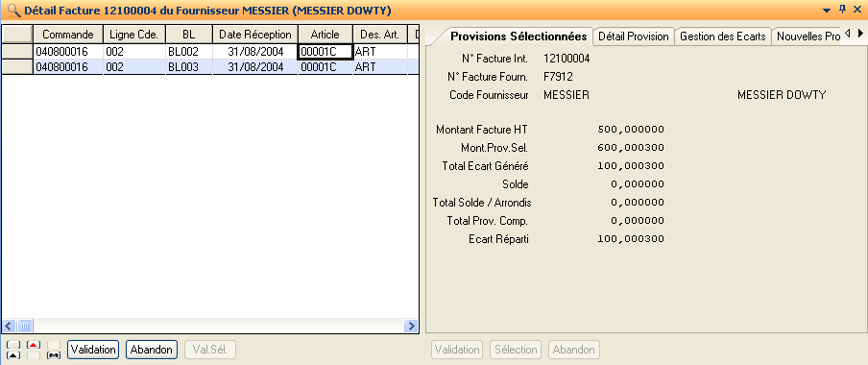
Task: Open the panel options dropdown arrow in header
Action: [x=827, y=10]
